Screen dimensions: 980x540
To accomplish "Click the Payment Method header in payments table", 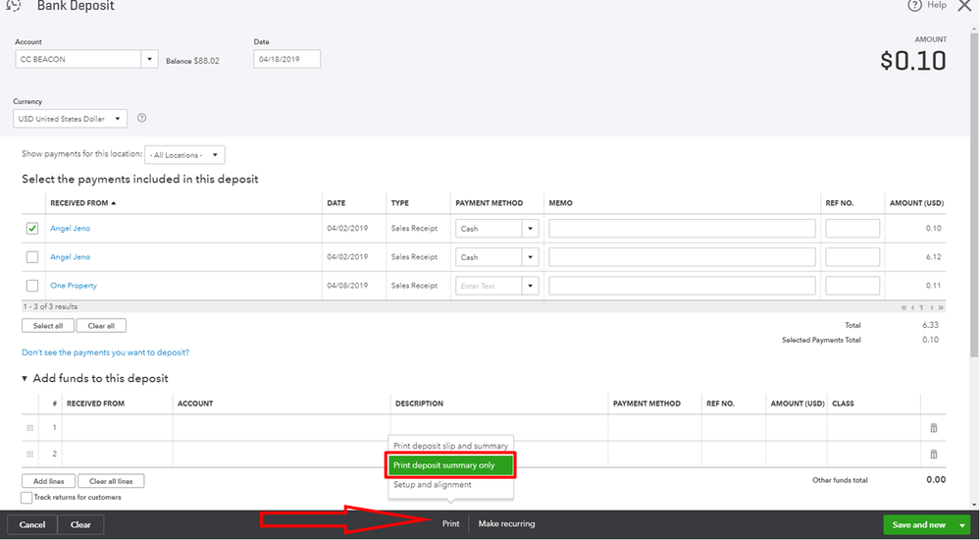I will tap(489, 202).
